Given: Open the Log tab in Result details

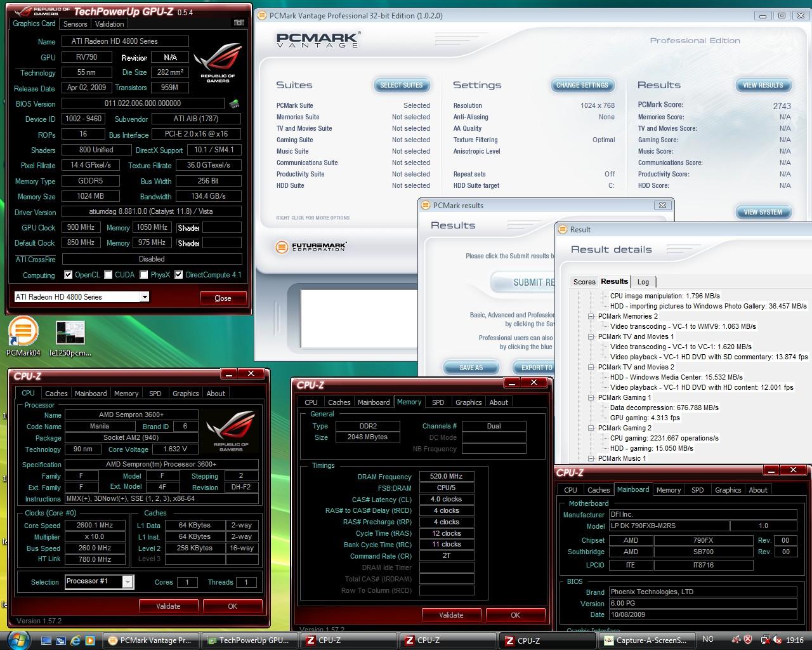Looking at the screenshot, I should pos(643,282).
